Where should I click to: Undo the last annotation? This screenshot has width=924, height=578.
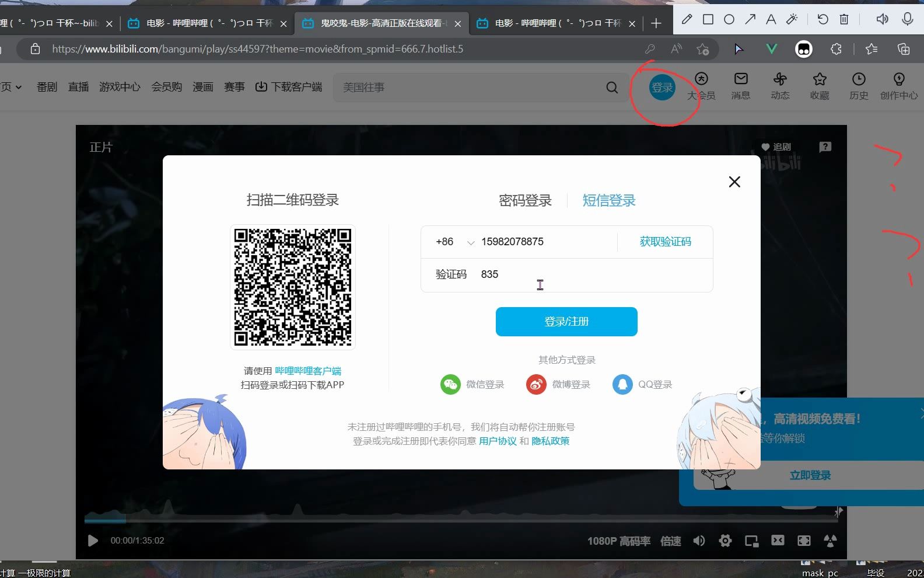coord(822,19)
